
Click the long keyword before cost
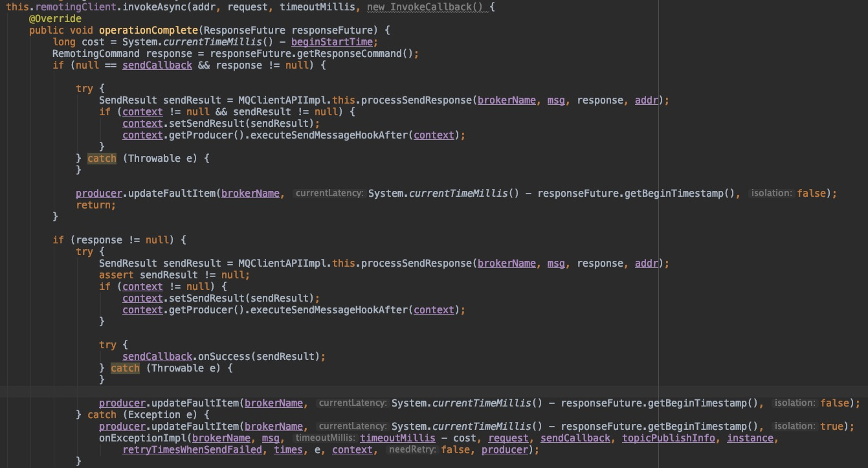(64, 42)
